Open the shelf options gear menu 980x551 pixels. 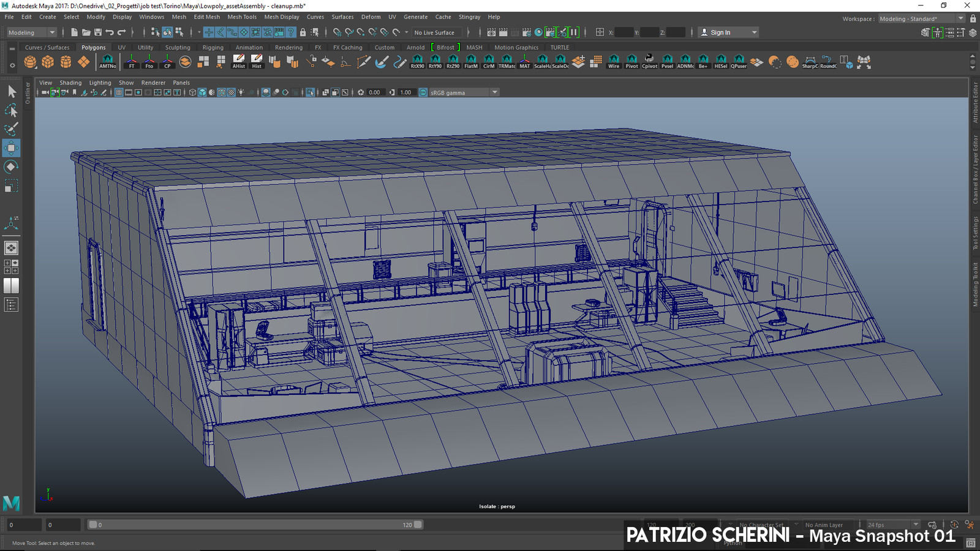[12, 65]
